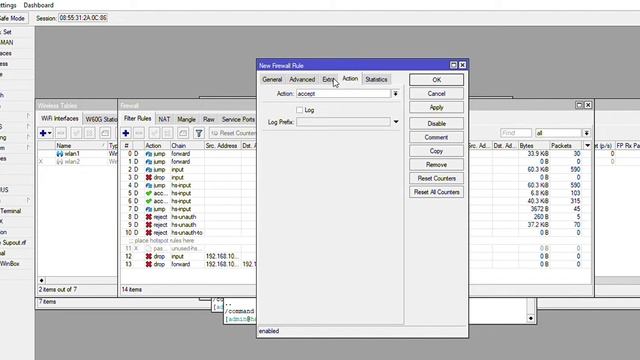Expand the Log Prefix field arrow
The image size is (640, 360).
click(x=396, y=122)
